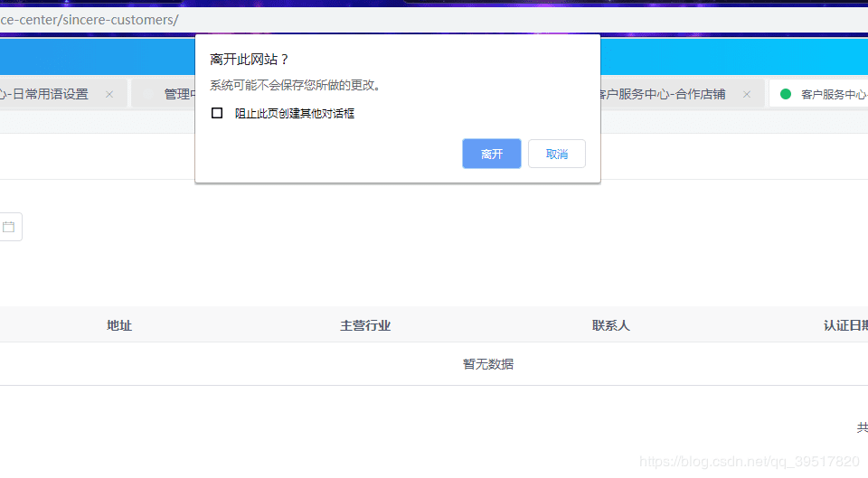Click the 联系人 column header
This screenshot has height=478, width=868.
(611, 325)
